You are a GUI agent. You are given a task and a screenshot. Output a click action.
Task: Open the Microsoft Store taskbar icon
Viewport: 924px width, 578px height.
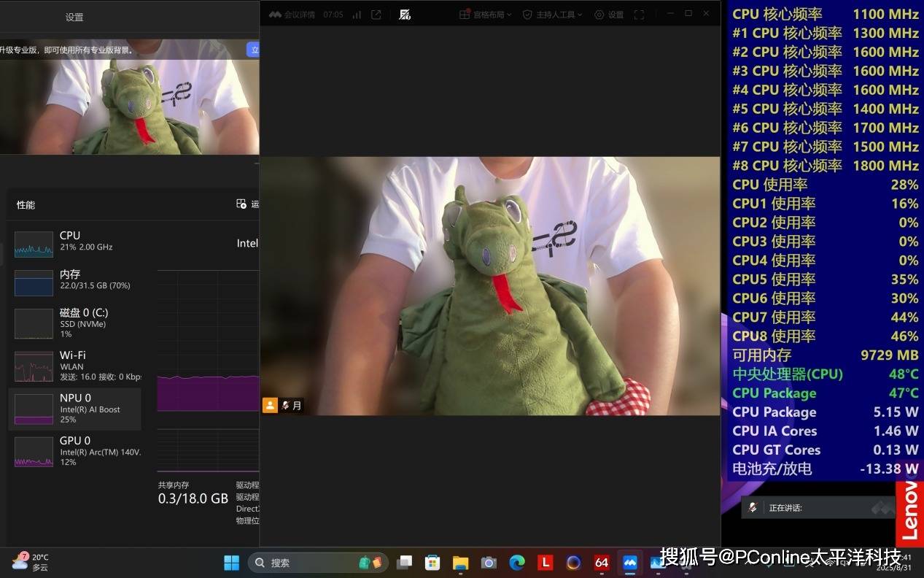click(x=432, y=563)
